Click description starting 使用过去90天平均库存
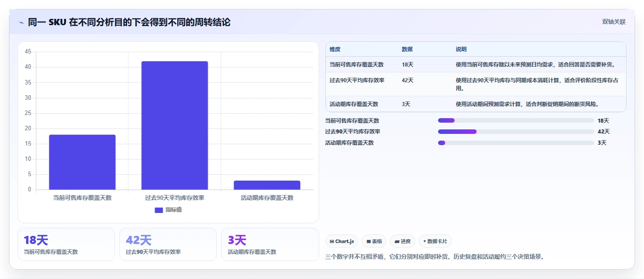 tap(537, 84)
